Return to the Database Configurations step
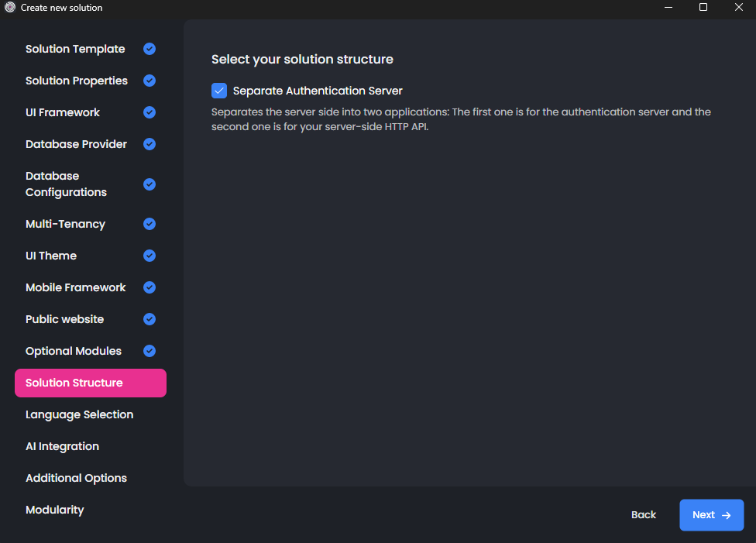 pos(66,184)
